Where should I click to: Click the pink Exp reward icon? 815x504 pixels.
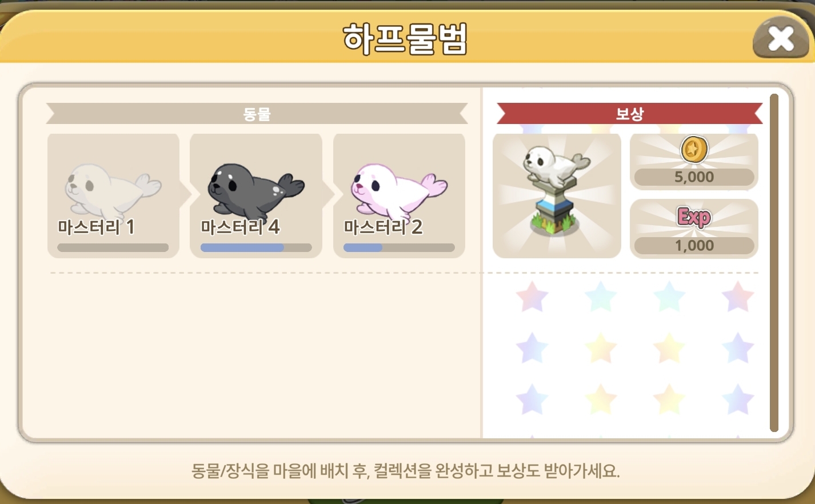tap(694, 217)
